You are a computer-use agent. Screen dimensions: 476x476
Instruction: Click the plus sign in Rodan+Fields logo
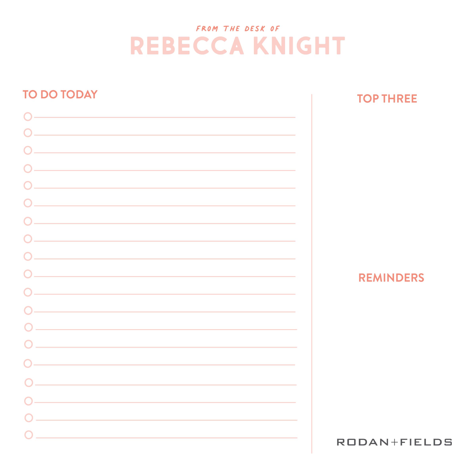[x=395, y=442]
